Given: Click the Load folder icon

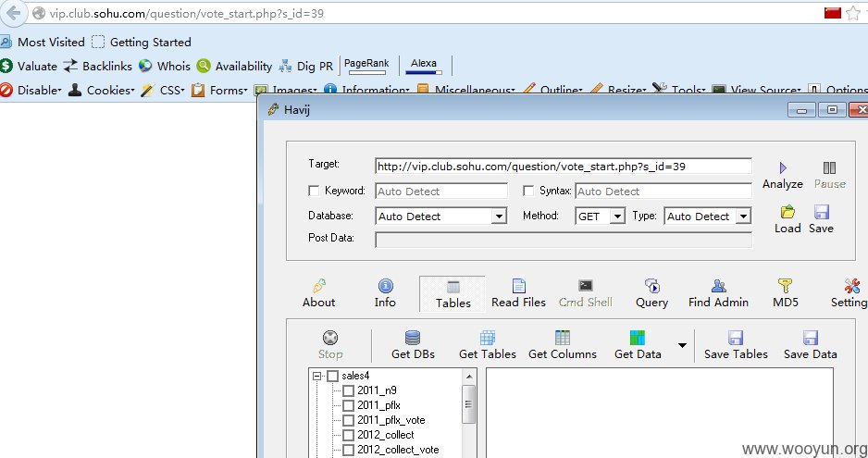Looking at the screenshot, I should point(787,212).
